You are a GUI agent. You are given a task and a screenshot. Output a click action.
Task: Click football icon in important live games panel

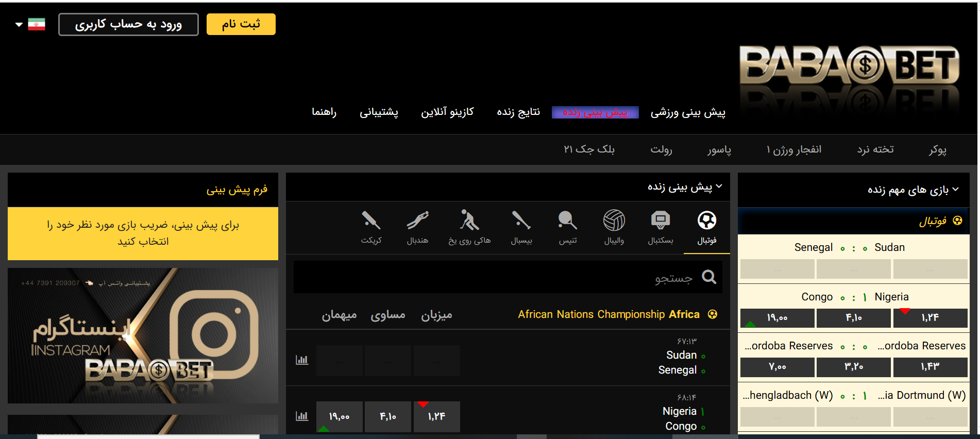click(957, 221)
